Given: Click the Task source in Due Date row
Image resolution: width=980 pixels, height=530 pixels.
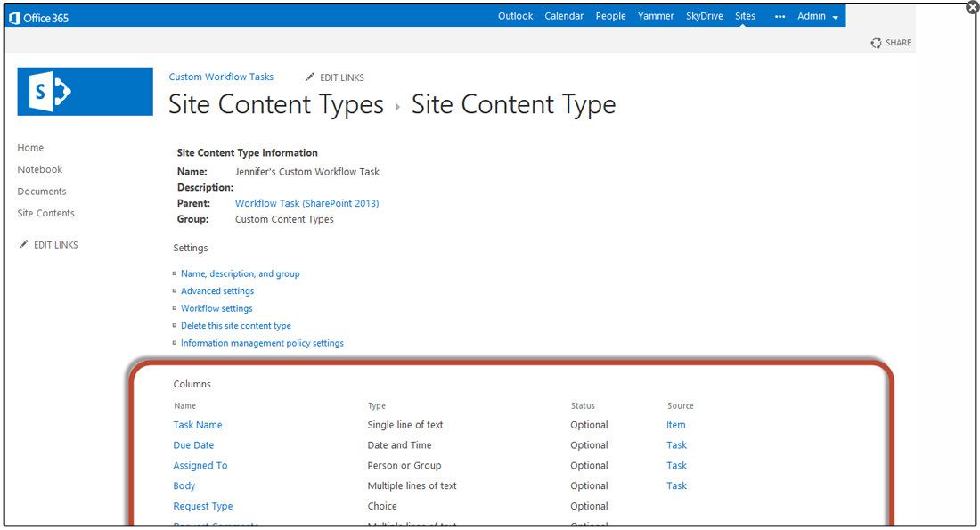Looking at the screenshot, I should click(676, 445).
